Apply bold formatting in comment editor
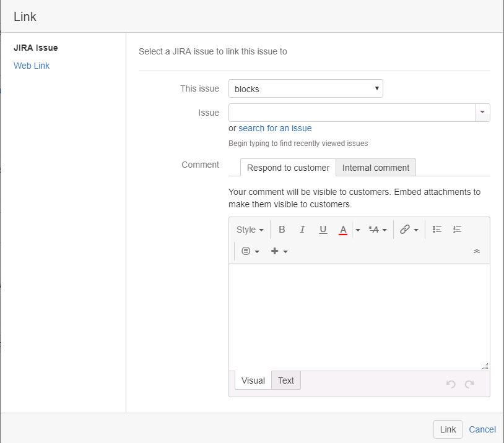The image size is (504, 443). tap(282, 230)
